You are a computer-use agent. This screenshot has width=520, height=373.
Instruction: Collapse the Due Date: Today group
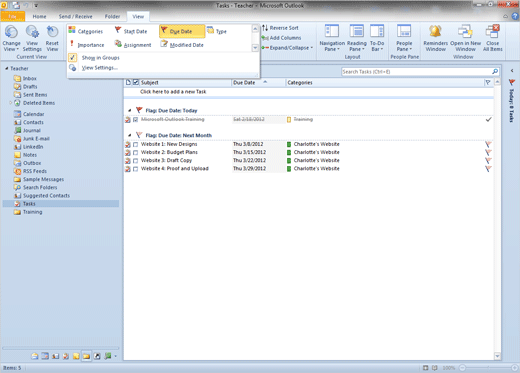click(x=130, y=110)
